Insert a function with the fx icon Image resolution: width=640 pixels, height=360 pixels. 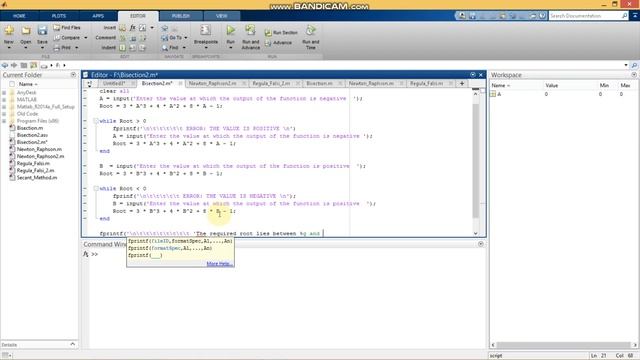coord(132,28)
